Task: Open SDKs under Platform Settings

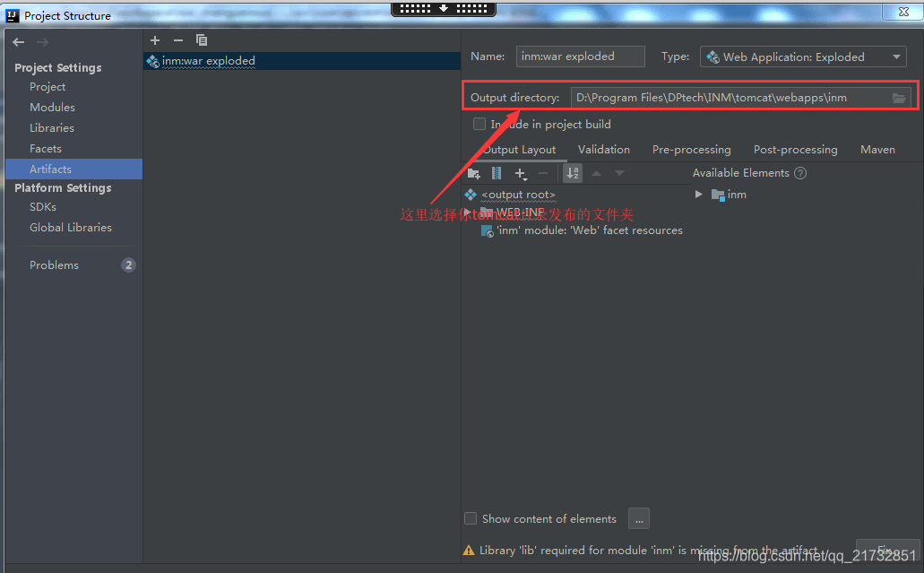Action: [x=43, y=207]
